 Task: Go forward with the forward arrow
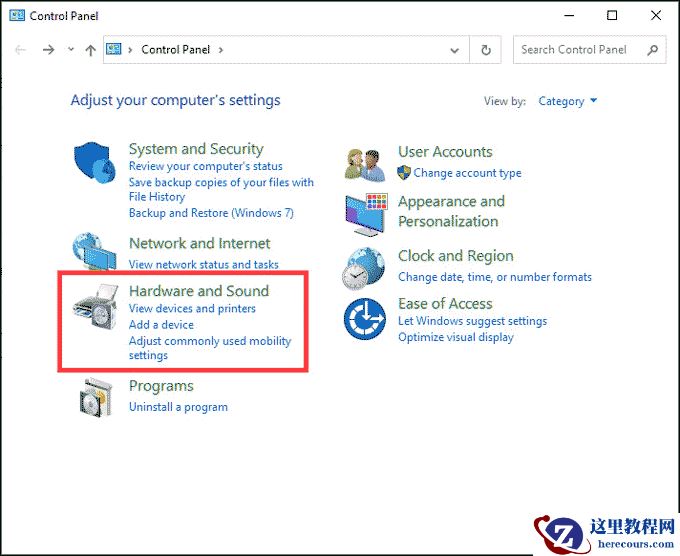pos(49,50)
